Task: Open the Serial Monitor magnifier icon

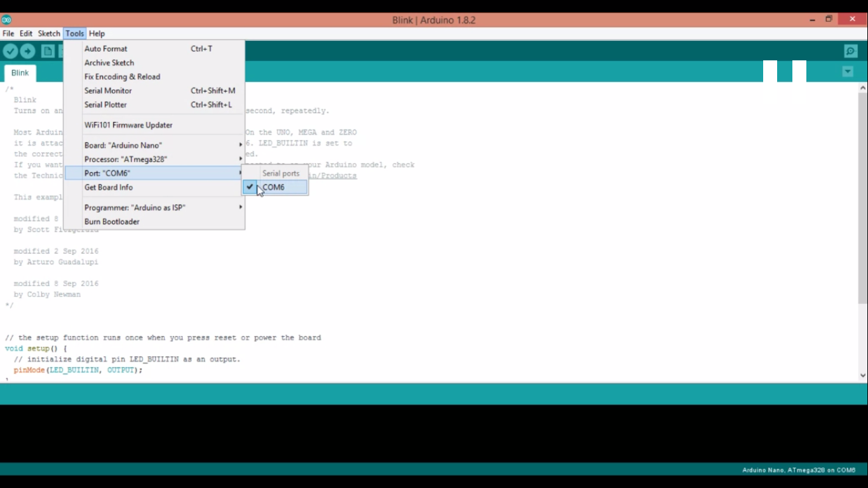Action: (x=850, y=51)
